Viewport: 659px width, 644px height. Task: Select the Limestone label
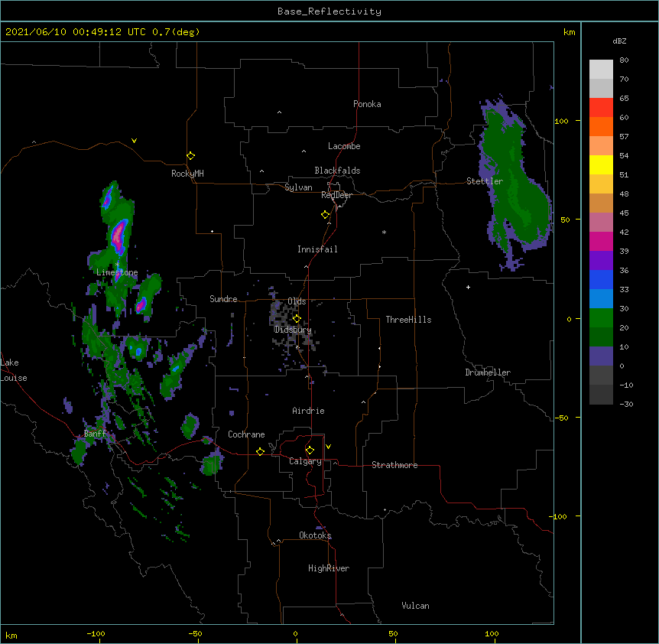click(117, 272)
